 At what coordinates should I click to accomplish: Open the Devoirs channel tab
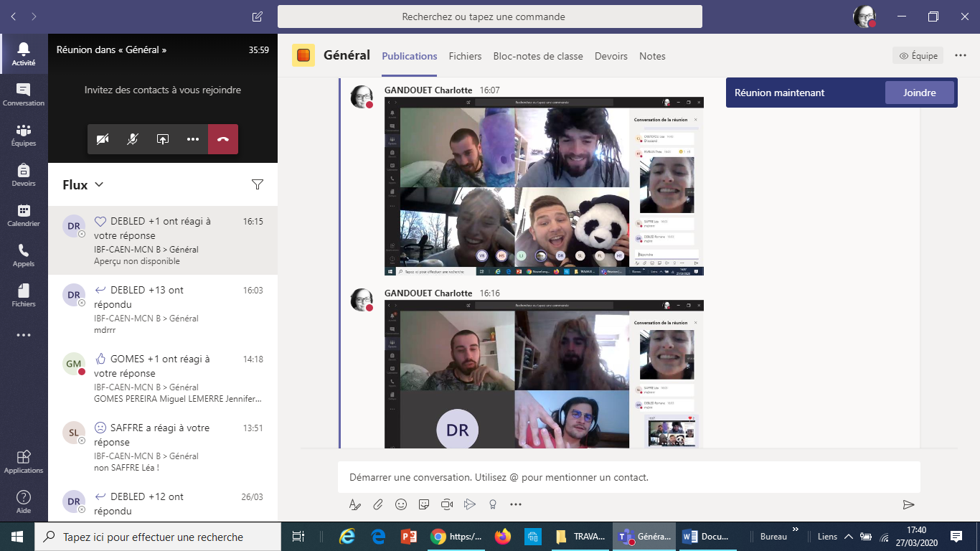[611, 56]
